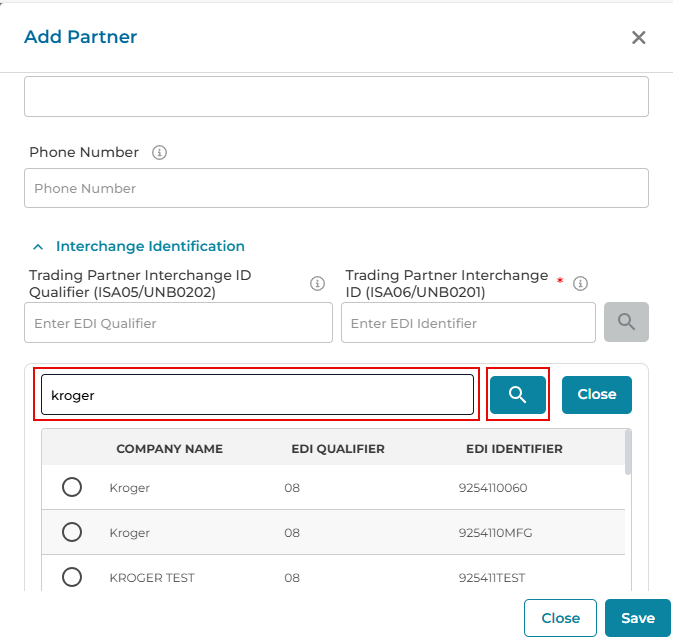The width and height of the screenshot is (673, 642).
Task: Click the Phone Number info icon
Action: [x=159, y=152]
